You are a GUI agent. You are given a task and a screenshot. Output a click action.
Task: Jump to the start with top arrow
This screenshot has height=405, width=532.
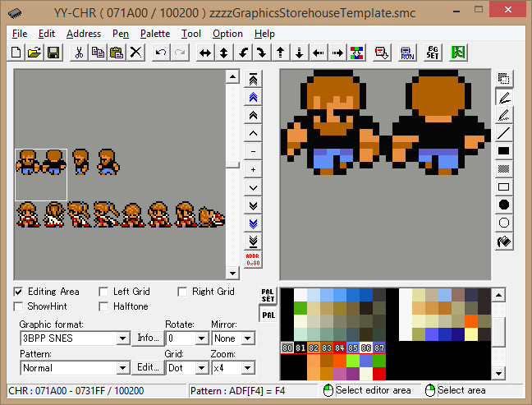tap(253, 79)
